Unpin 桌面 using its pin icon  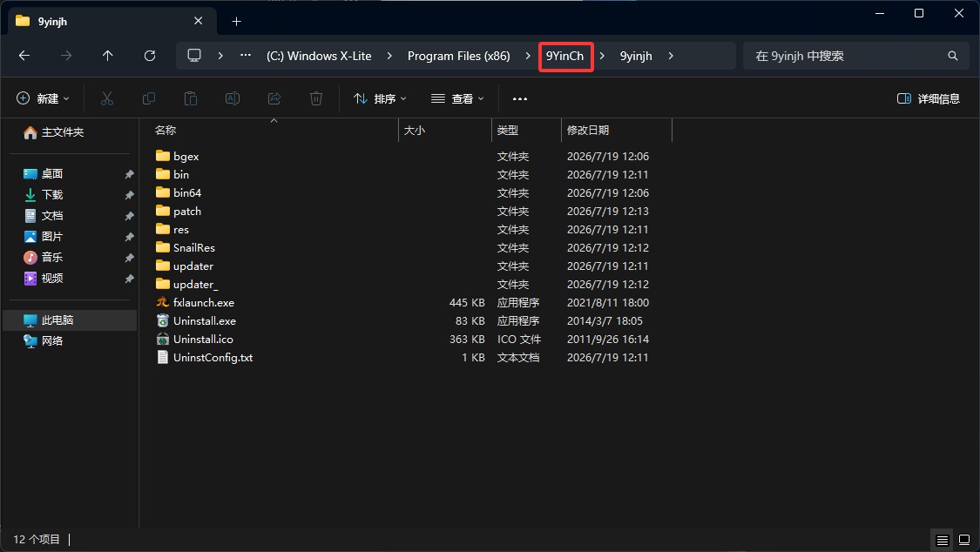click(x=130, y=174)
